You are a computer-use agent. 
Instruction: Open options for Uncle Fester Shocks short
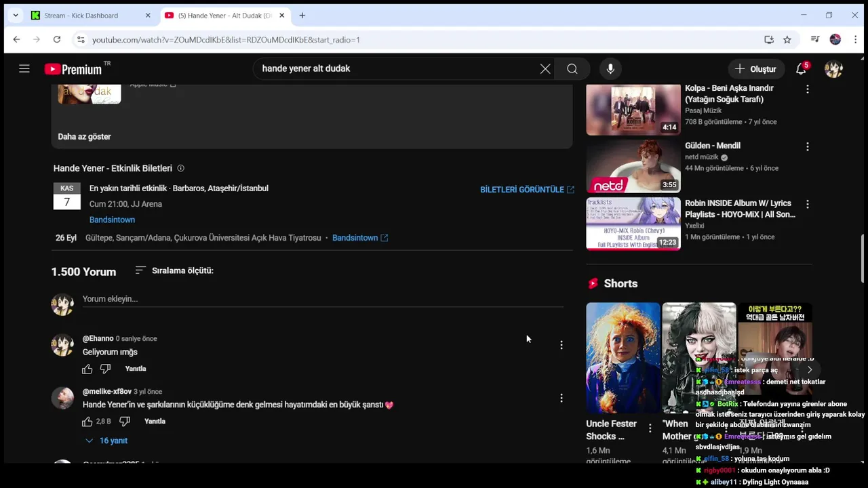click(650, 428)
